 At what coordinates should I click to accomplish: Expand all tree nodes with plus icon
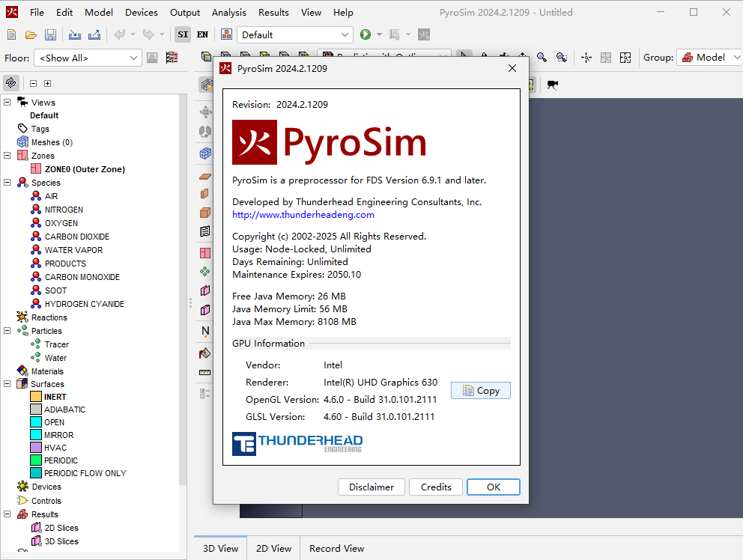coord(47,83)
